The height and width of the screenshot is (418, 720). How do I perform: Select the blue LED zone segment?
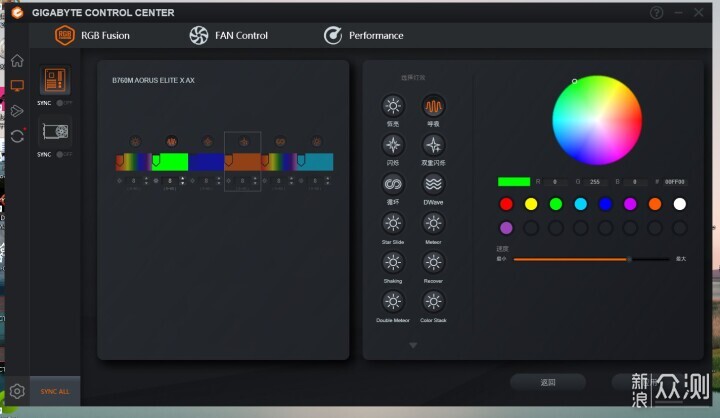point(206,162)
